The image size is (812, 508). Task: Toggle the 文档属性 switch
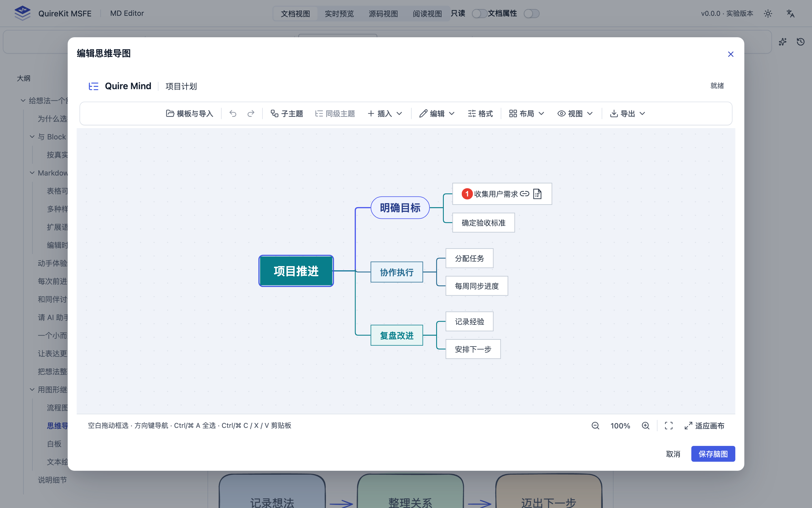tap(531, 14)
